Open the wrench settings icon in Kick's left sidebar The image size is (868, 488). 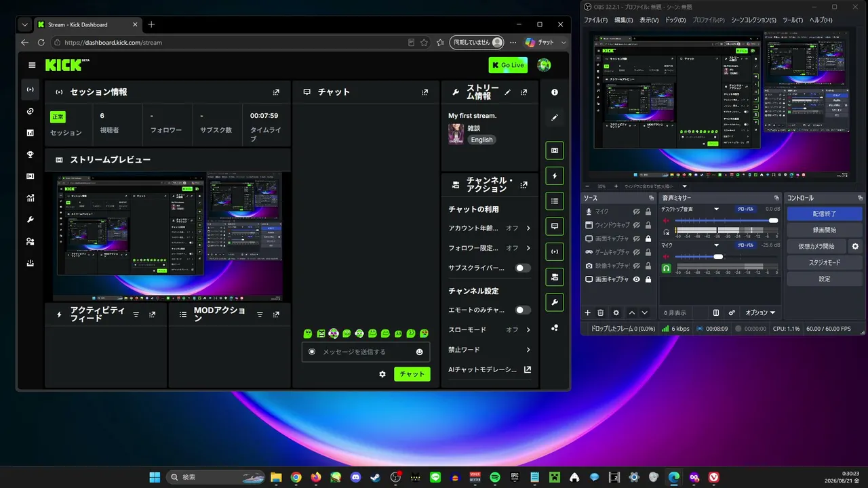tap(30, 220)
